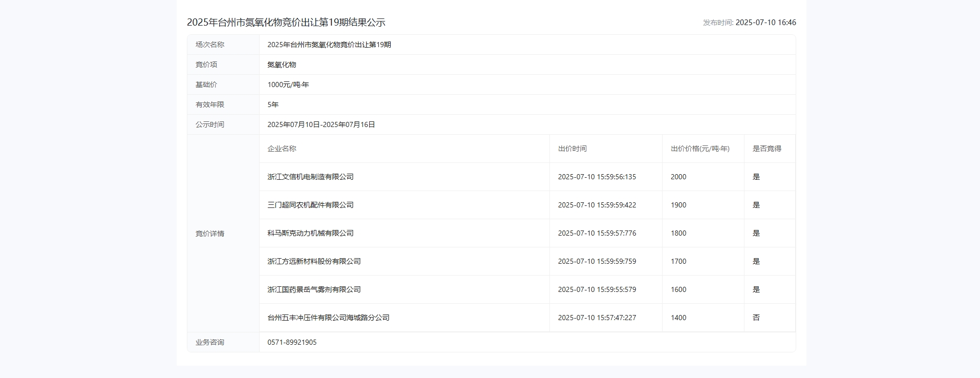
Task: Click the 企业名称 column header
Action: 282,149
